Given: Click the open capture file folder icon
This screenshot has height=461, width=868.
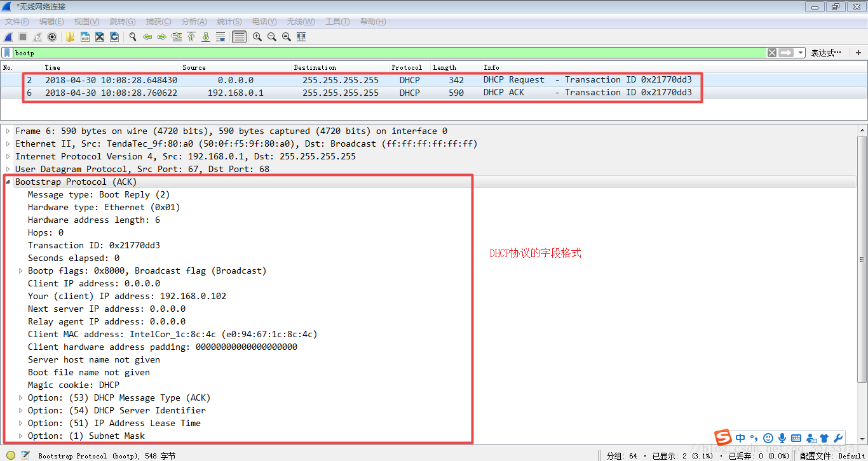Looking at the screenshot, I should [70, 37].
